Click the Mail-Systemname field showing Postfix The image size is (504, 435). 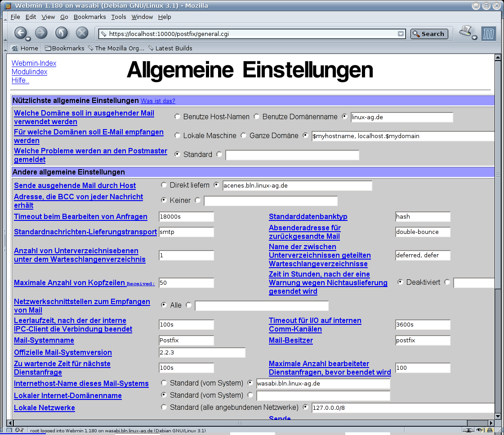point(187,340)
